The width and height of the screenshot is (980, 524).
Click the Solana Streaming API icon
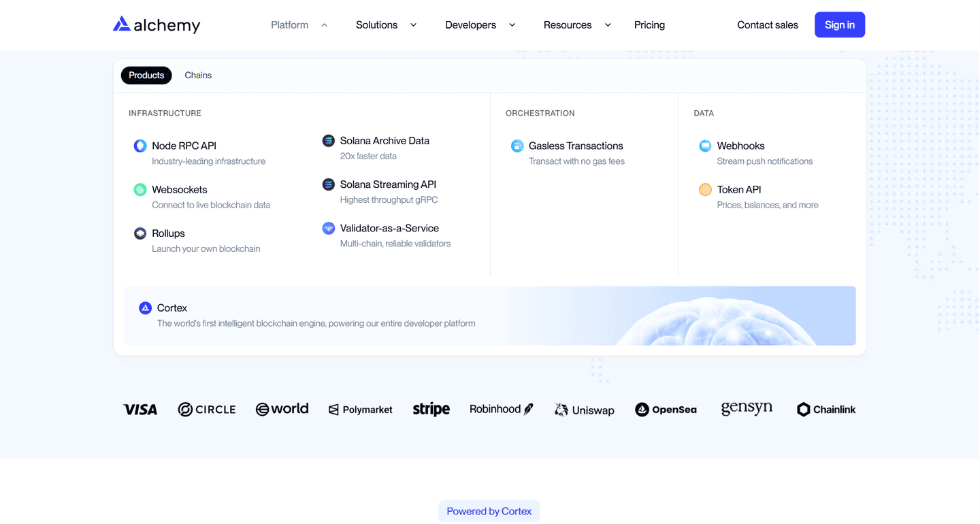[329, 184]
